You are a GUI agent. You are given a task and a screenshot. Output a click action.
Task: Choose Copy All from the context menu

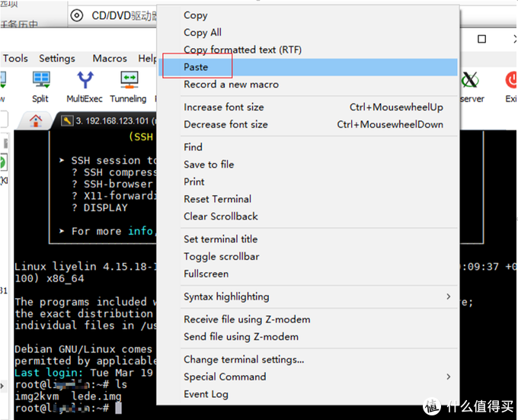pyautogui.click(x=308, y=32)
